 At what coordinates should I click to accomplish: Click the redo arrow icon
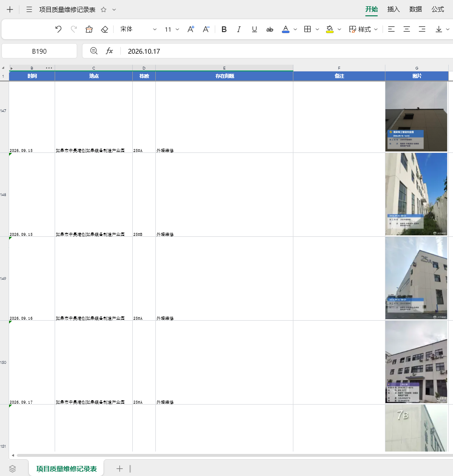click(74, 29)
